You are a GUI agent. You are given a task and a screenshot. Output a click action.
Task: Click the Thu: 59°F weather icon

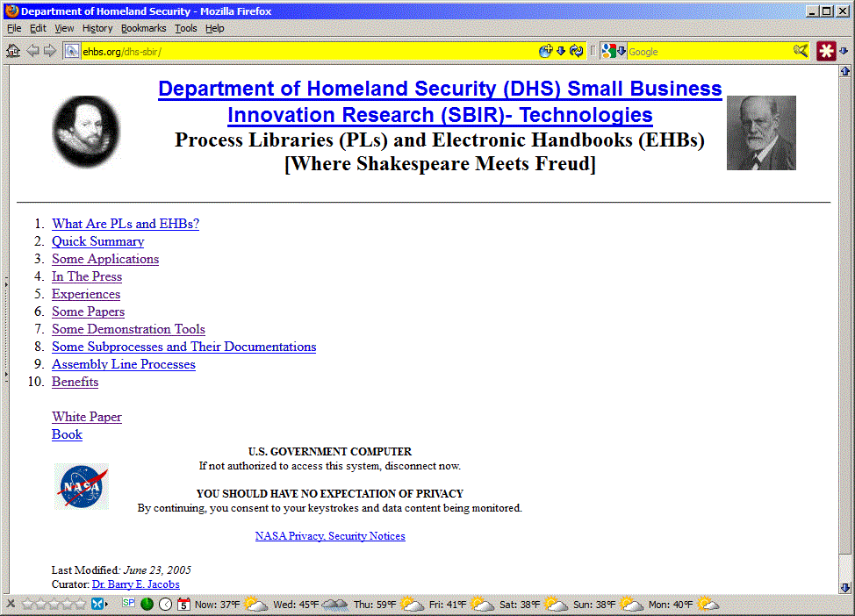(x=412, y=604)
